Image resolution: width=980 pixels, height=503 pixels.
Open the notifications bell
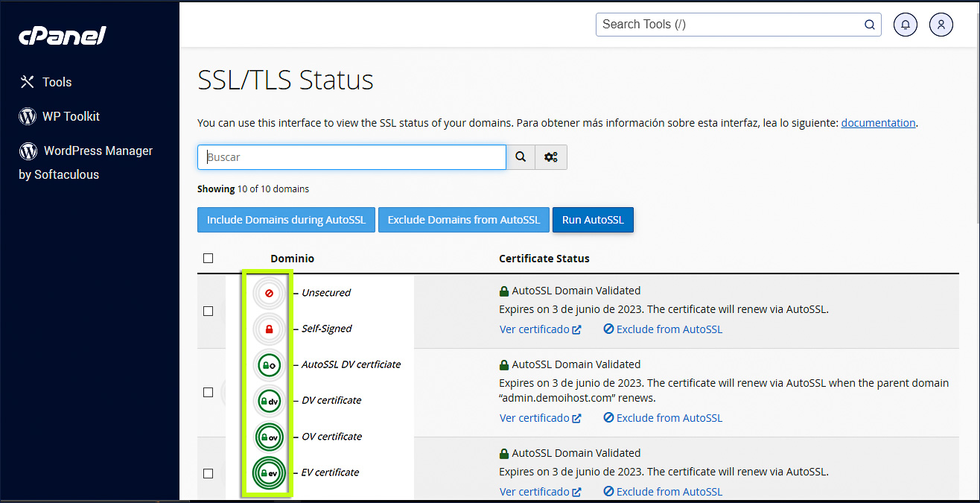tap(905, 24)
